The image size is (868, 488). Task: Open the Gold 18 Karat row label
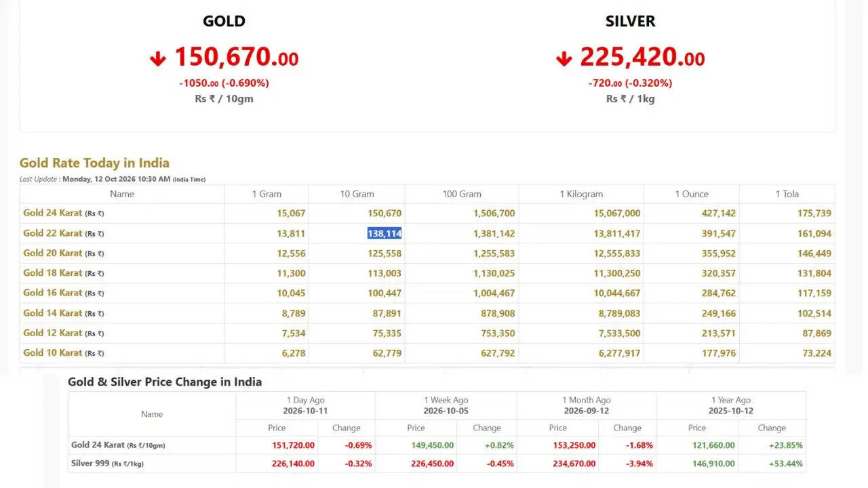point(64,272)
